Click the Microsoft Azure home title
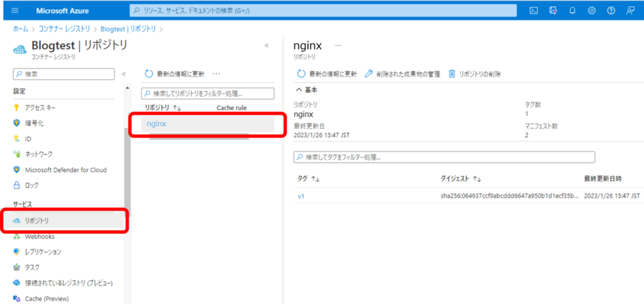 point(62,11)
